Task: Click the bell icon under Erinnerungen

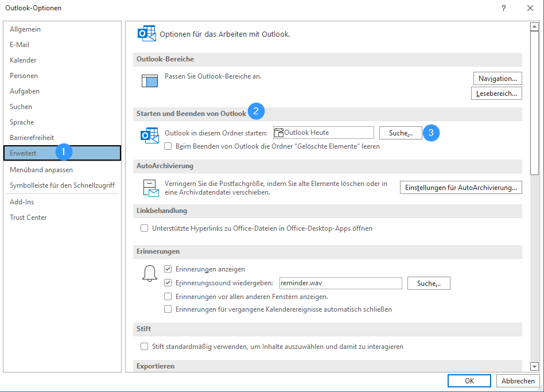Action: point(150,273)
